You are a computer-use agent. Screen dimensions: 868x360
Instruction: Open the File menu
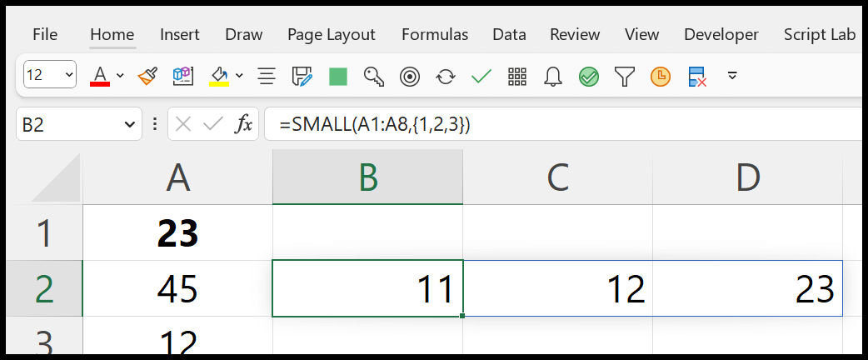45,35
